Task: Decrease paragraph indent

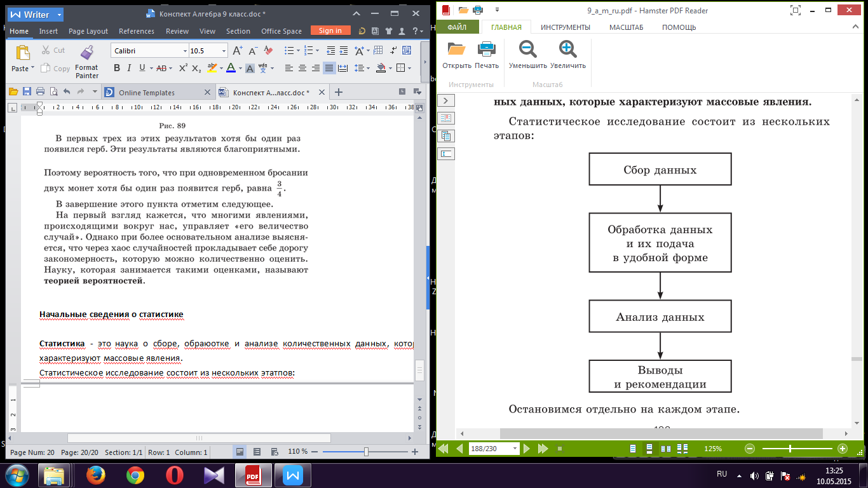Action: 330,50
